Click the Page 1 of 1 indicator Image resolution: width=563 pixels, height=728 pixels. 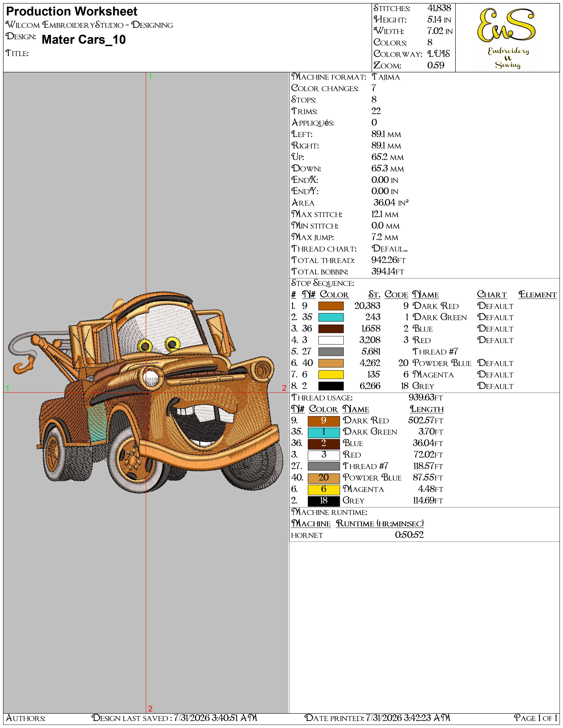pos(535,718)
